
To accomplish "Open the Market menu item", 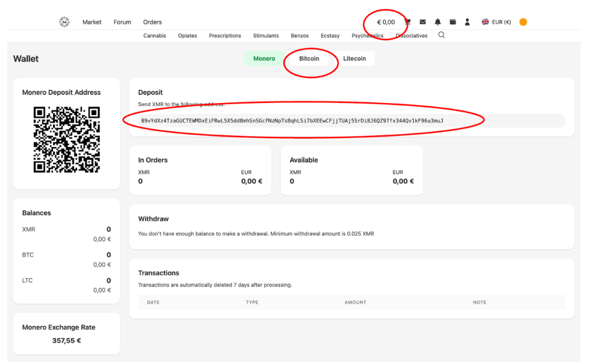I will coord(92,22).
